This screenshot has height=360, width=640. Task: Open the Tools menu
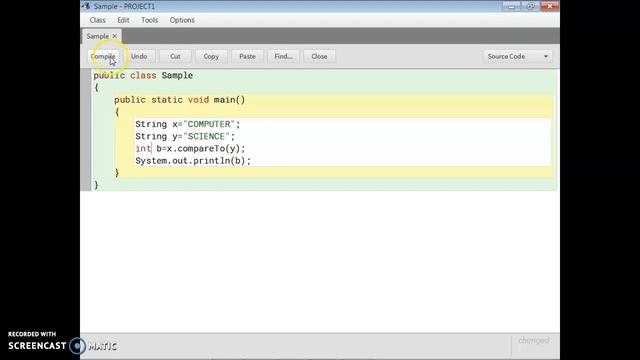[149, 20]
